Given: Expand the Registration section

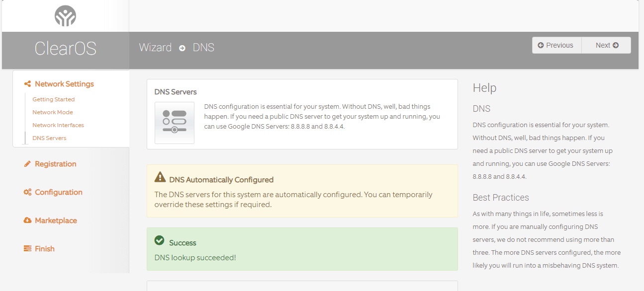Looking at the screenshot, I should (x=55, y=164).
